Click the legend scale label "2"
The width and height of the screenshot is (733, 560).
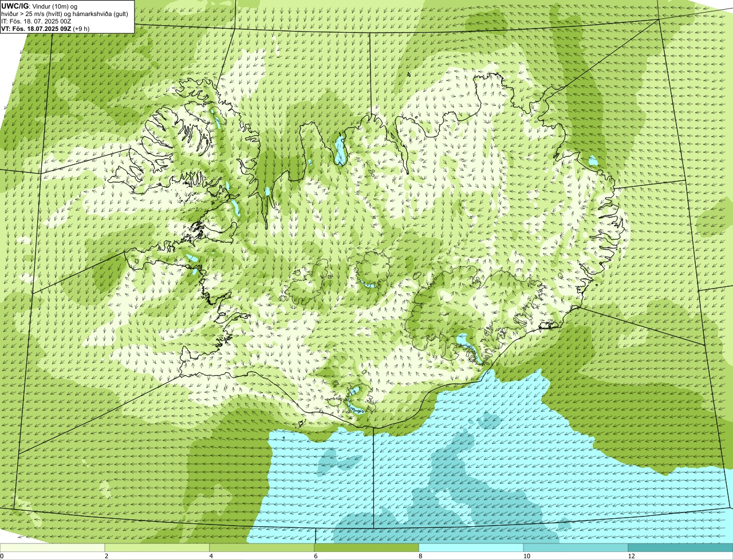[106, 556]
